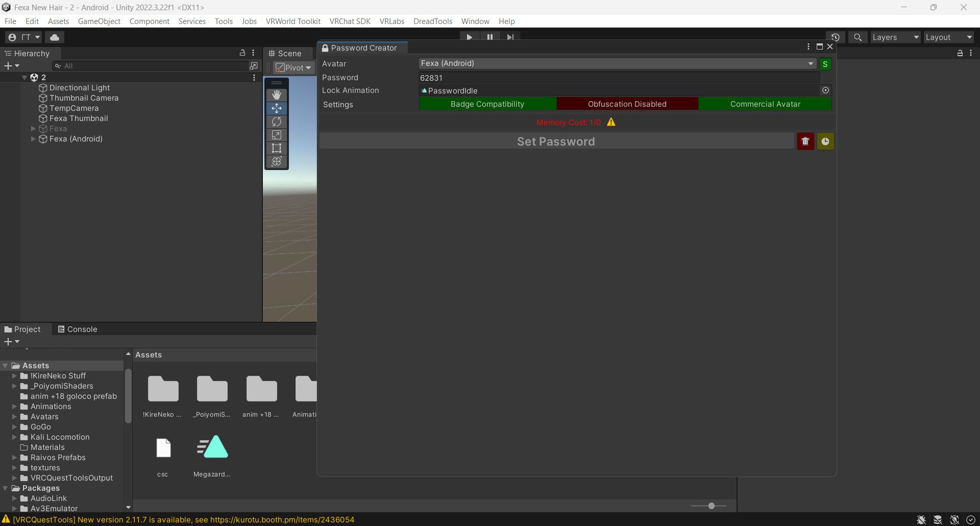Click the VRCQuestTools new version message

point(184,520)
